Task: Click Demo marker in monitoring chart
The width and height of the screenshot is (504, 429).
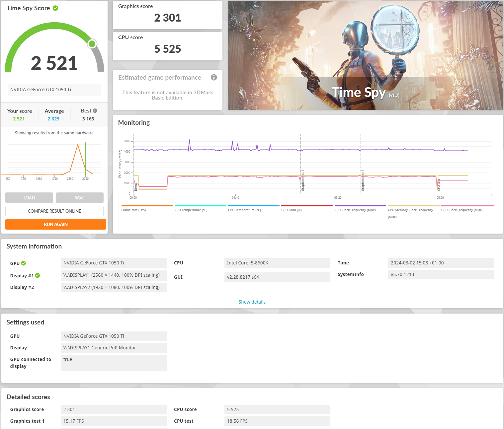Action: click(135, 187)
